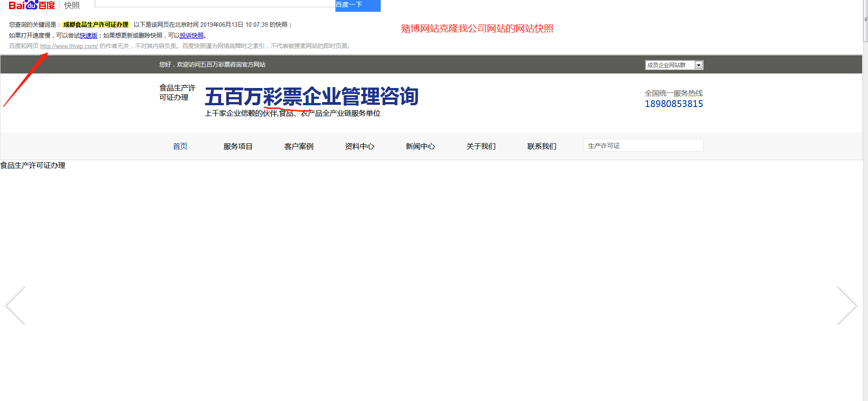The width and height of the screenshot is (868, 401).
Task: Open 新闻中心 navigation item
Action: click(x=420, y=146)
